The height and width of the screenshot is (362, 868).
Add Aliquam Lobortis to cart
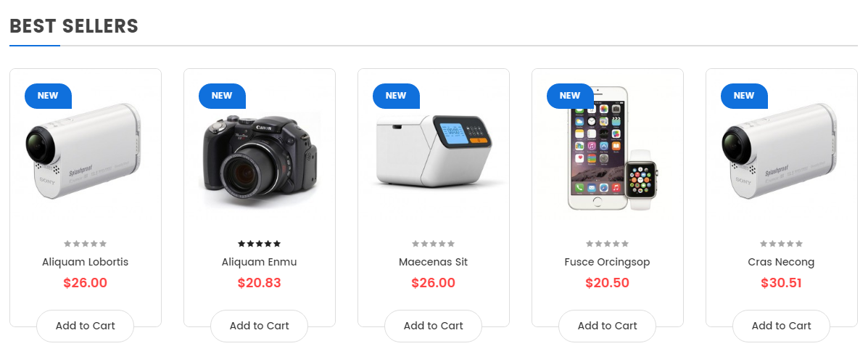click(x=86, y=326)
